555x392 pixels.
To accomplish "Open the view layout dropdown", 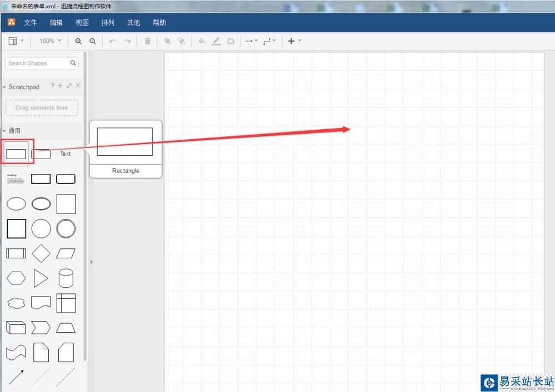I will coord(16,41).
